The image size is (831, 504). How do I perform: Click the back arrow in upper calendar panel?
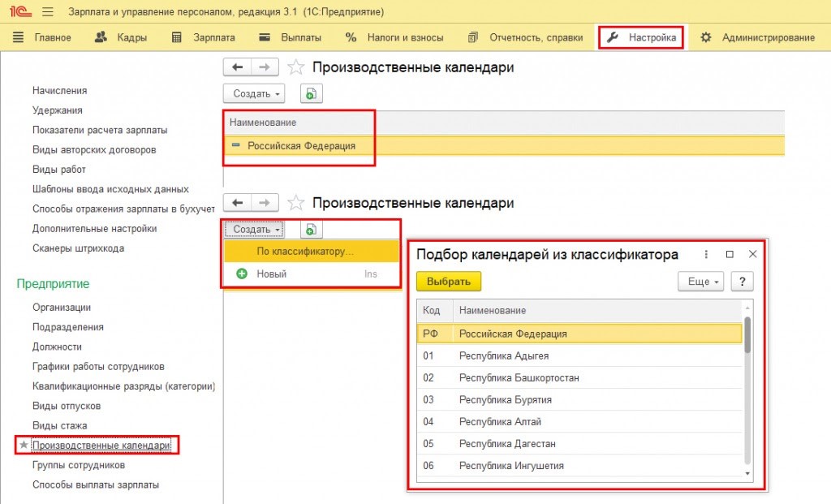237,67
